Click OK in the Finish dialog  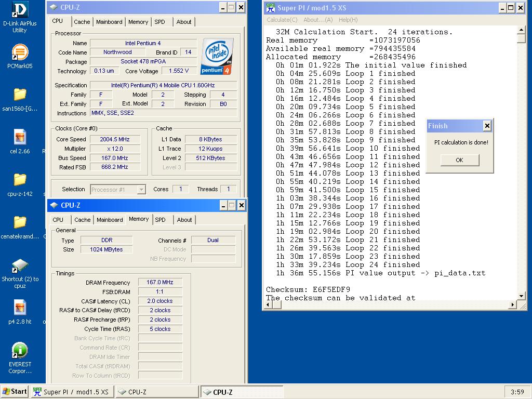pyautogui.click(x=460, y=160)
